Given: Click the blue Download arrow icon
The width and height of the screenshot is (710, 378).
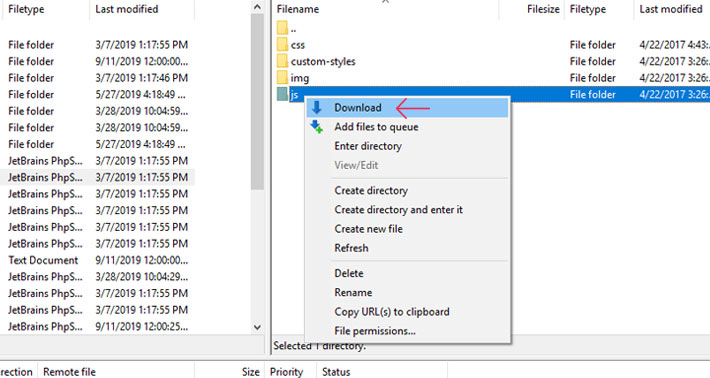Looking at the screenshot, I should coord(317,108).
